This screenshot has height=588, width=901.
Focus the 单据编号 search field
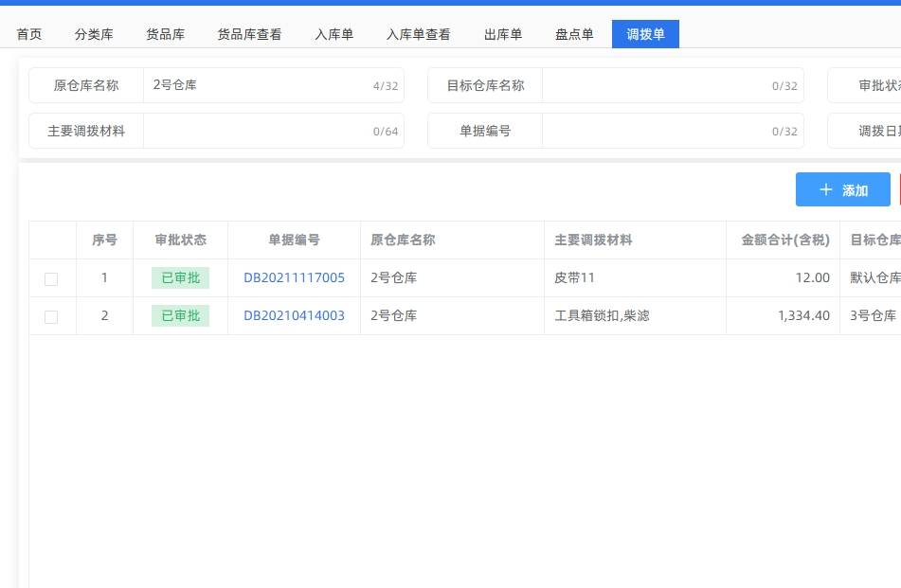coord(654,131)
